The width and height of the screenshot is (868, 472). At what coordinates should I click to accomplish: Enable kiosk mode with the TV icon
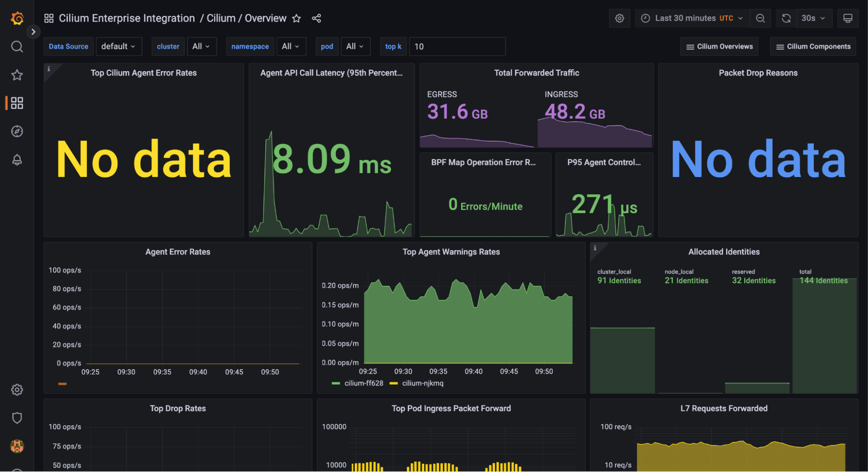(848, 18)
